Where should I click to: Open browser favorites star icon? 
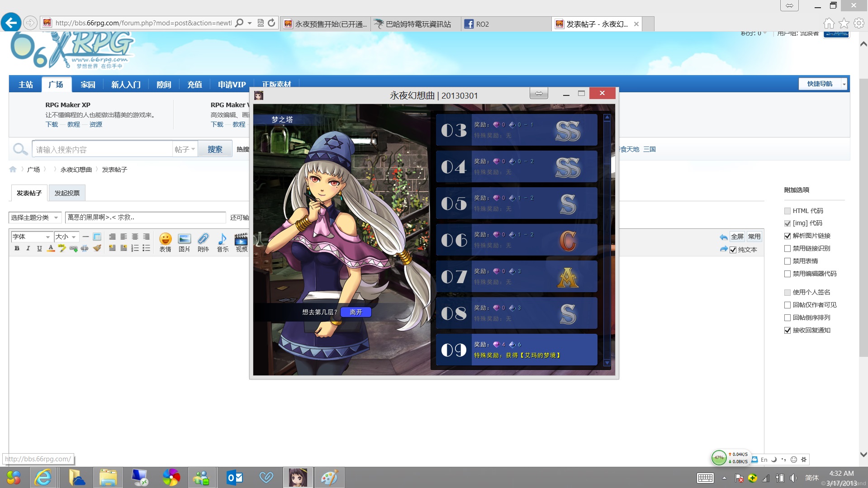[844, 23]
